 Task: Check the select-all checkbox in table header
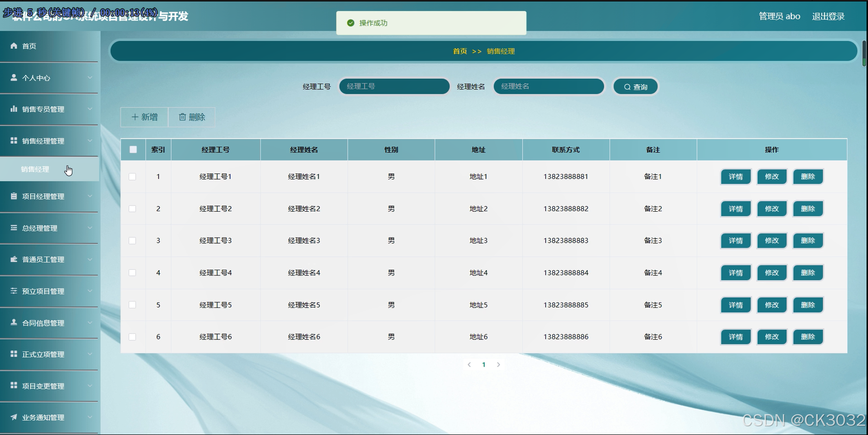[133, 150]
